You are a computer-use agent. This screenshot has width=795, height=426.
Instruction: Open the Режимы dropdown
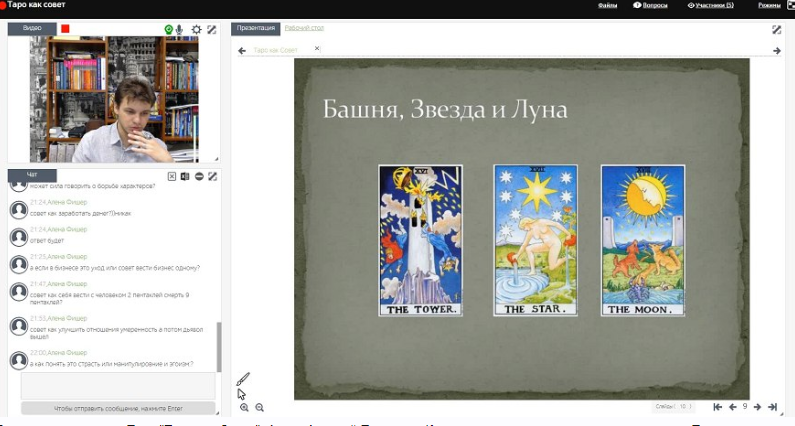tap(770, 5)
